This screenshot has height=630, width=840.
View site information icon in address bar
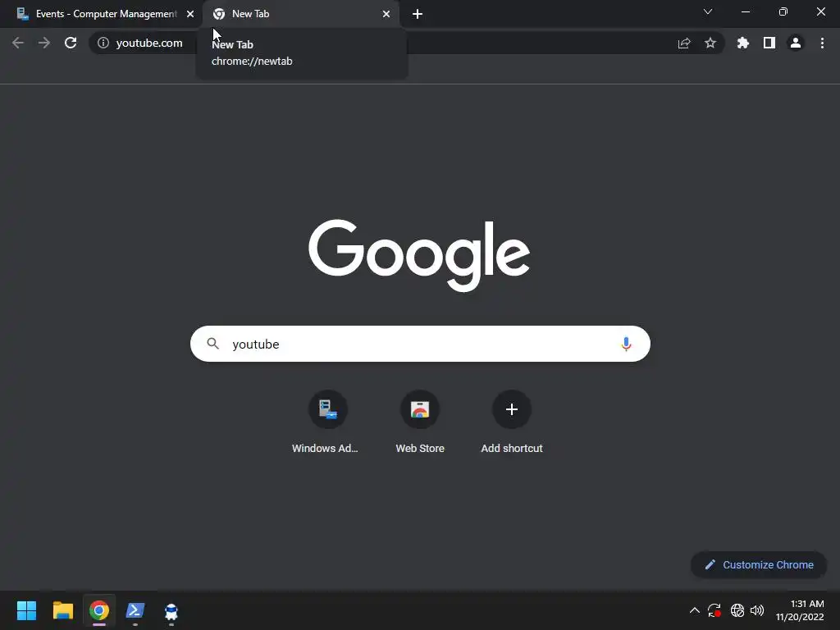click(103, 43)
